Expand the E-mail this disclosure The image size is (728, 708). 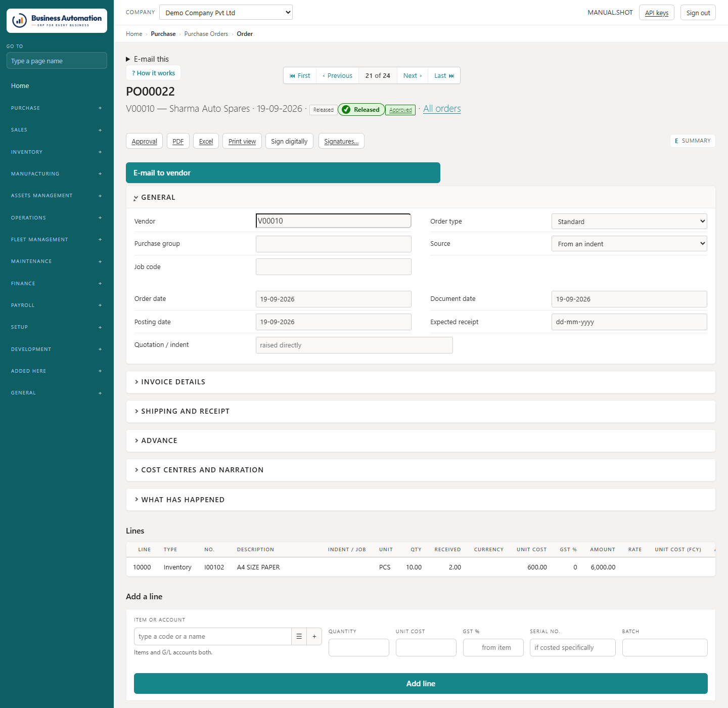coord(148,59)
